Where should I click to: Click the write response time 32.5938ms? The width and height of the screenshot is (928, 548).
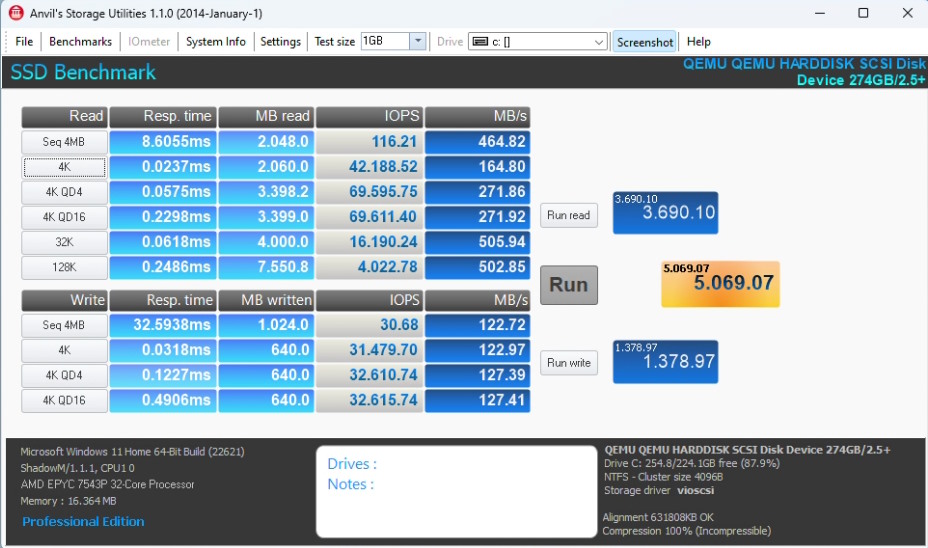tap(163, 325)
